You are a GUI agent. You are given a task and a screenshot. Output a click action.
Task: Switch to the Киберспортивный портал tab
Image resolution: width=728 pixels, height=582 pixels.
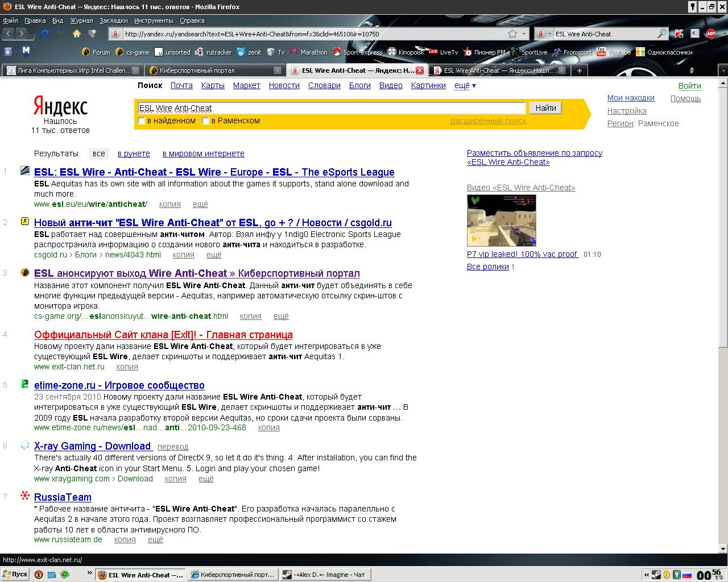[x=214, y=70]
